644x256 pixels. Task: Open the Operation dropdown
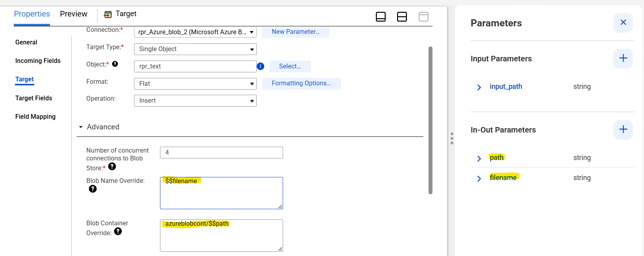click(x=195, y=101)
